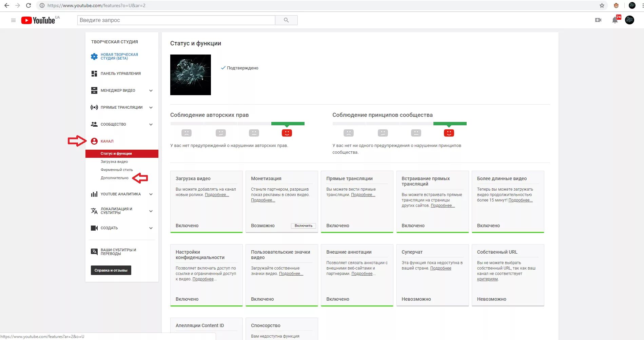Click the red smiley under Соблюдение принципов сообщества
Image resolution: width=644 pixels, height=340 pixels.
(449, 133)
